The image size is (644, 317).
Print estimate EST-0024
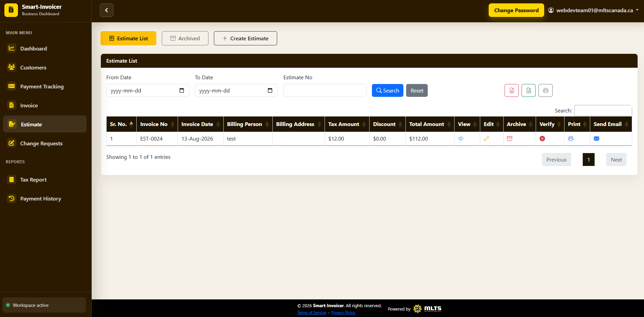click(x=571, y=139)
